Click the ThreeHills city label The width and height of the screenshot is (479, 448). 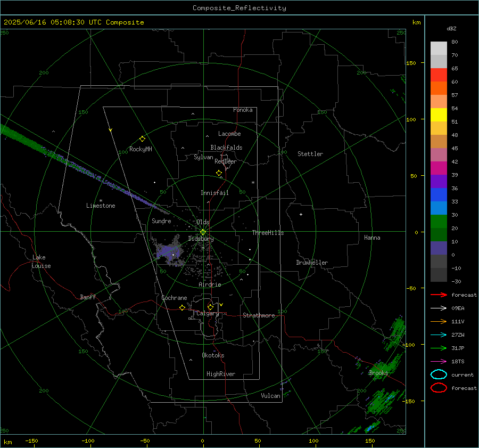click(x=268, y=233)
